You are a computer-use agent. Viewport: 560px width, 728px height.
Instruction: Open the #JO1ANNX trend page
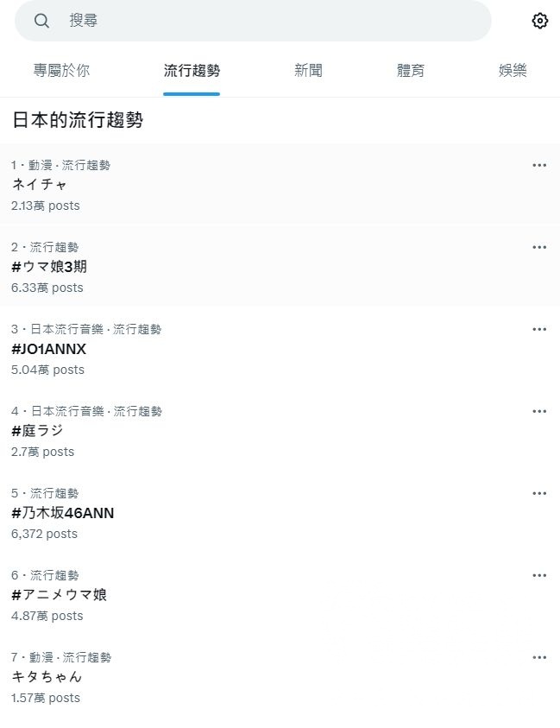48,349
